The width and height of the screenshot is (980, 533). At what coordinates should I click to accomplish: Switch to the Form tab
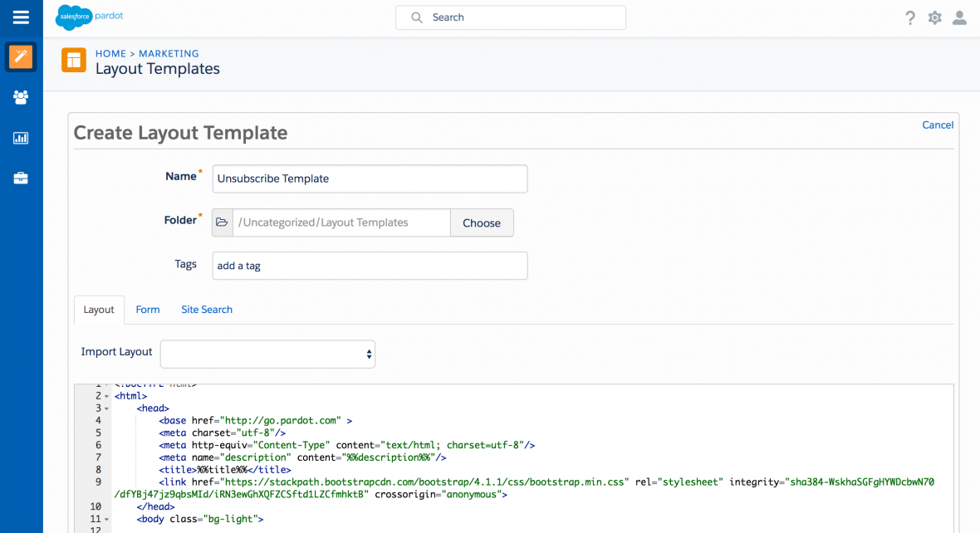148,310
